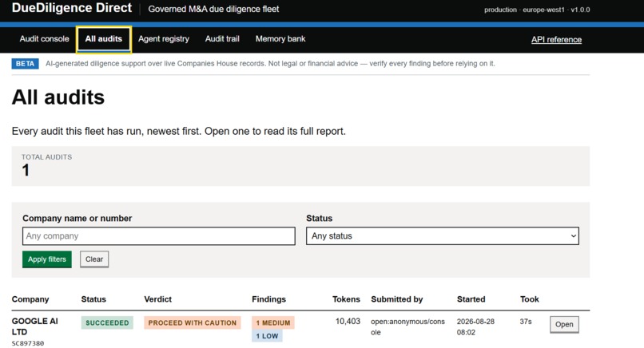Click the 2026-08-28 08:02 start time

tap(475, 326)
